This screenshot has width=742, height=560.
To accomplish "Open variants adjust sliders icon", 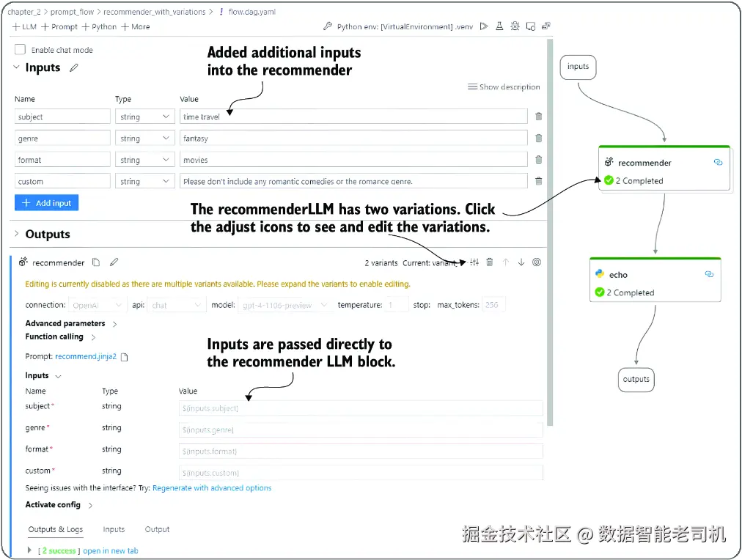I will pos(474,262).
